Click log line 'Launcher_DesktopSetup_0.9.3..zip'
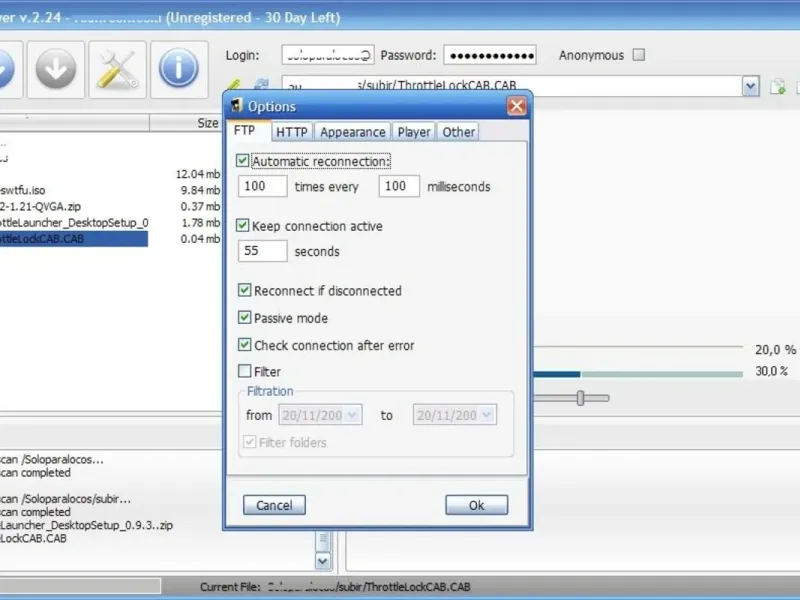This screenshot has height=600, width=800. tap(86, 525)
